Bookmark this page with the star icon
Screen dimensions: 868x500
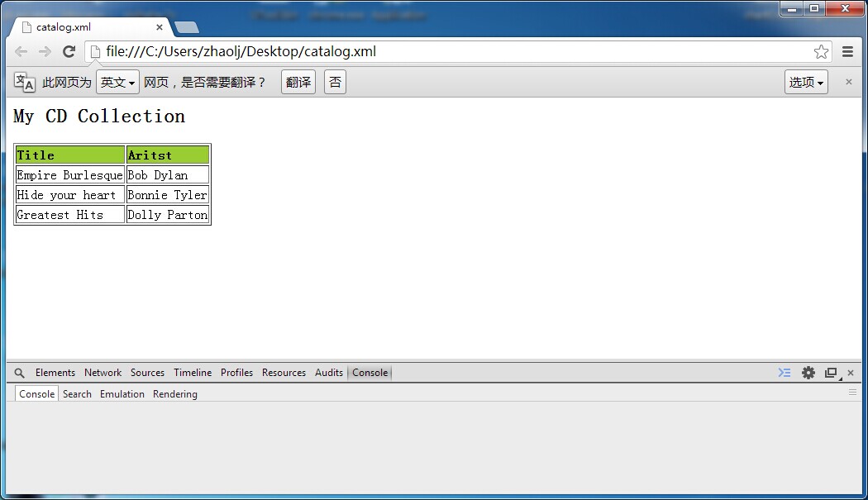click(821, 52)
